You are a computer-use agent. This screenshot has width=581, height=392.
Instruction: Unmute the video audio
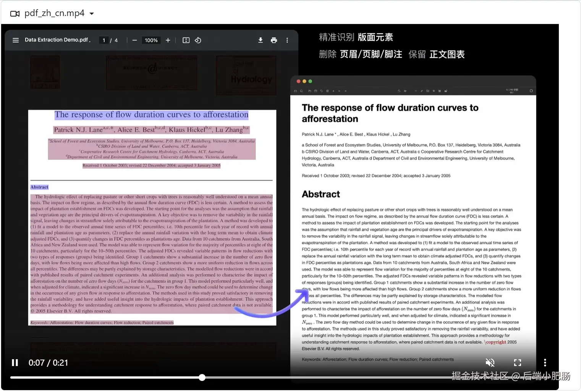click(490, 363)
